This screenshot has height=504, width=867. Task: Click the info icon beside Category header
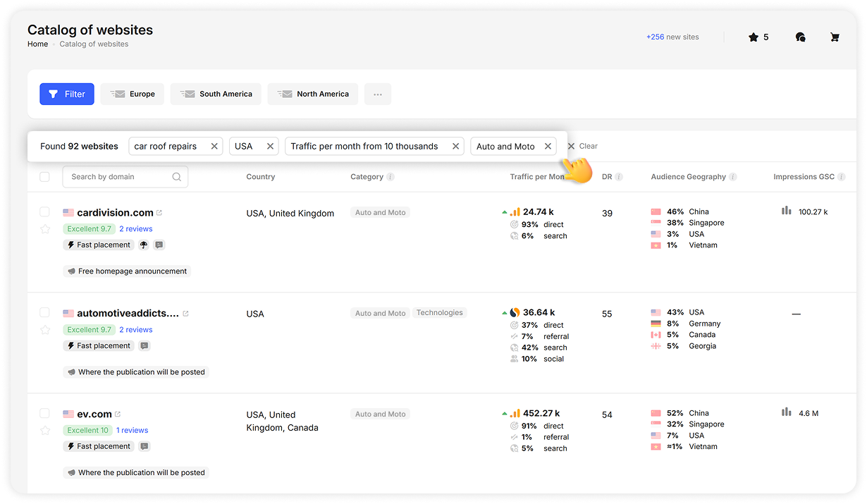coord(392,177)
